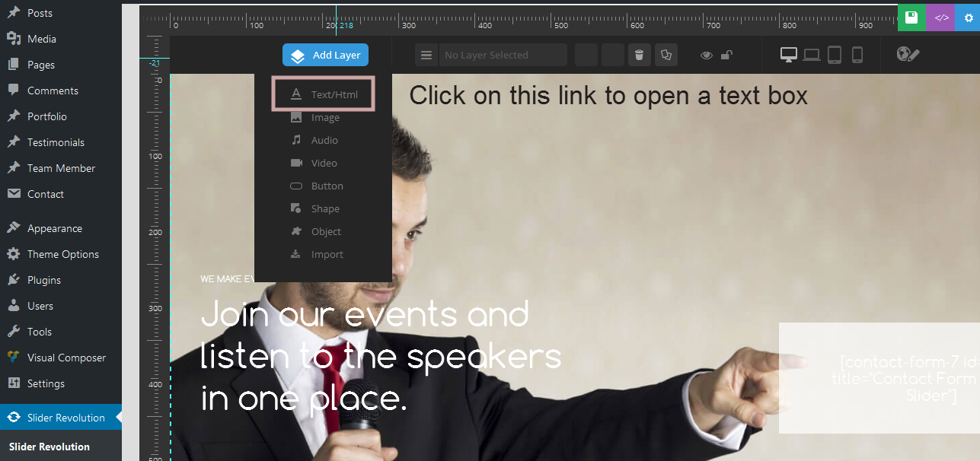This screenshot has height=461, width=980.
Task: Open layer list hamburger menu
Action: tap(426, 55)
